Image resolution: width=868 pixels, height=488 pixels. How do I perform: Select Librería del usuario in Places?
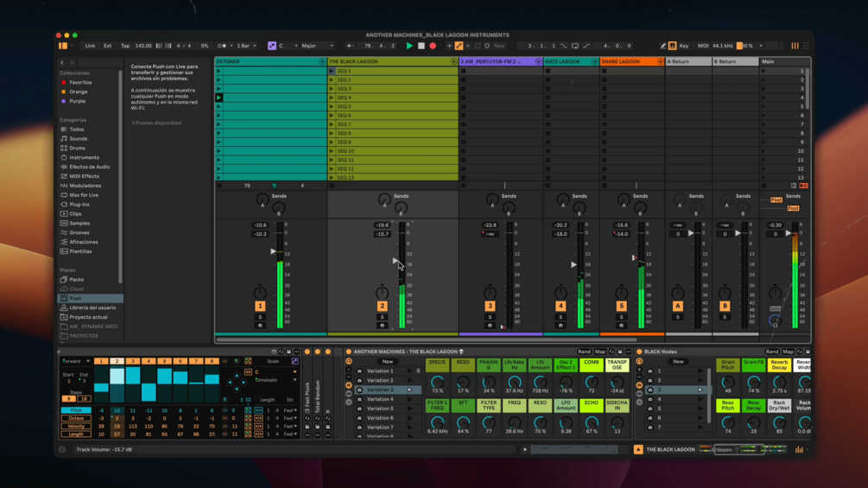tap(92, 307)
